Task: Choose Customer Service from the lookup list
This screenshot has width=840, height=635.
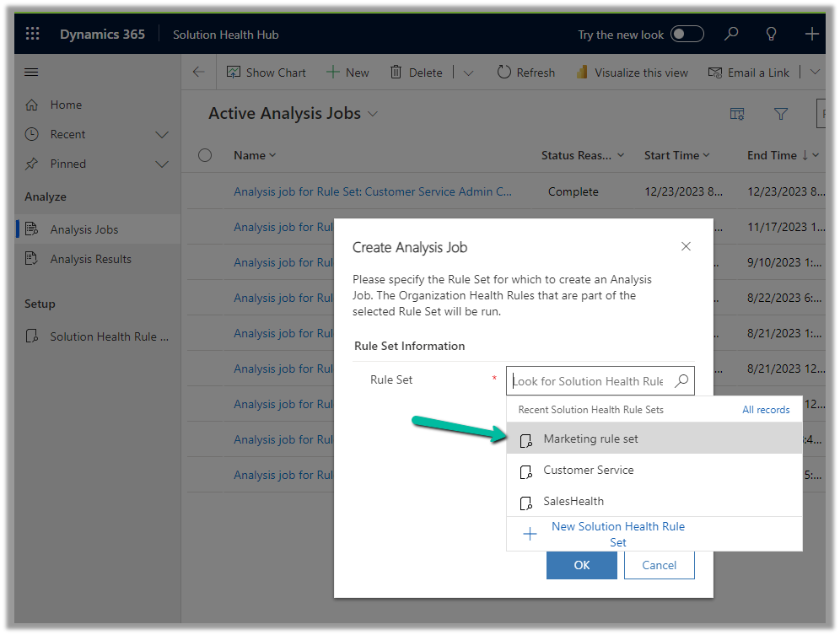Action: click(x=588, y=471)
